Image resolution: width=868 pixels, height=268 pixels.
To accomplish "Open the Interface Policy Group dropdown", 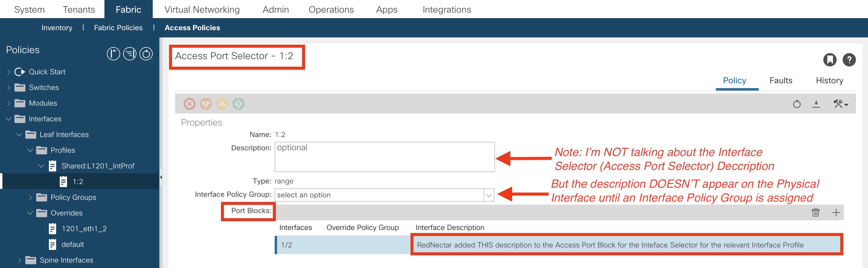I will pos(489,195).
